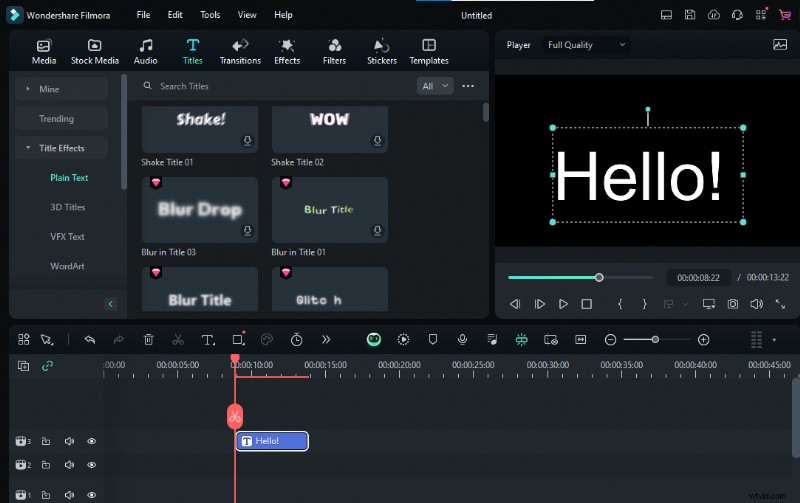The image size is (800, 503).
Task: Click the voiceover microphone icon
Action: pos(462,340)
